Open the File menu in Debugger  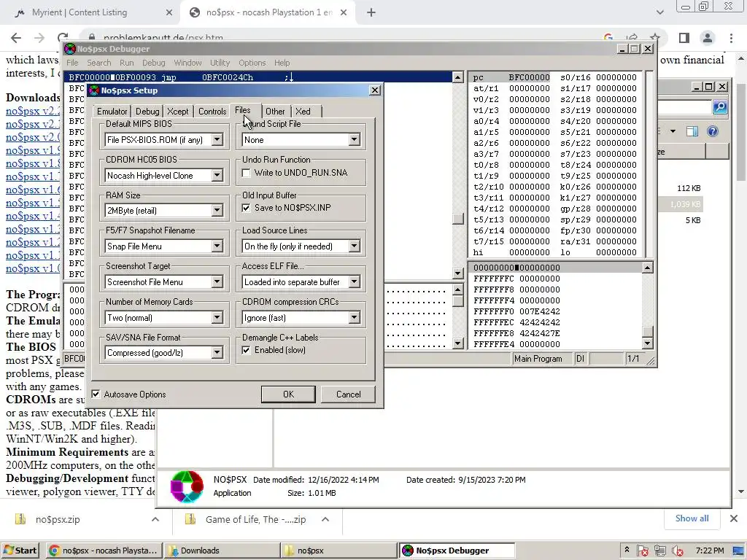[72, 63]
